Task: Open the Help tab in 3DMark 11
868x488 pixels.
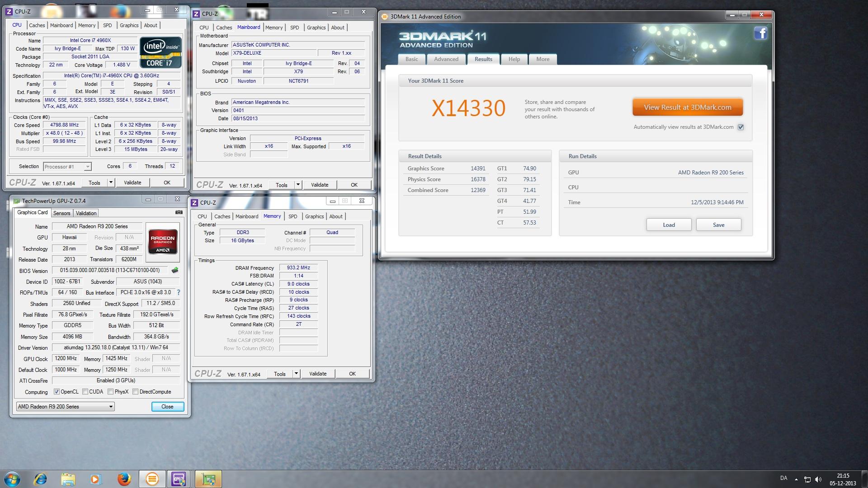Action: 514,59
